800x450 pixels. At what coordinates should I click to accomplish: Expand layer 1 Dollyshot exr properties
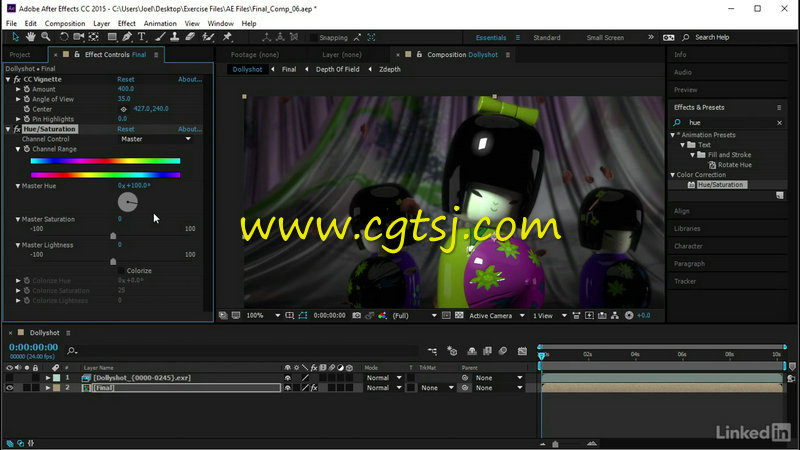pos(48,378)
